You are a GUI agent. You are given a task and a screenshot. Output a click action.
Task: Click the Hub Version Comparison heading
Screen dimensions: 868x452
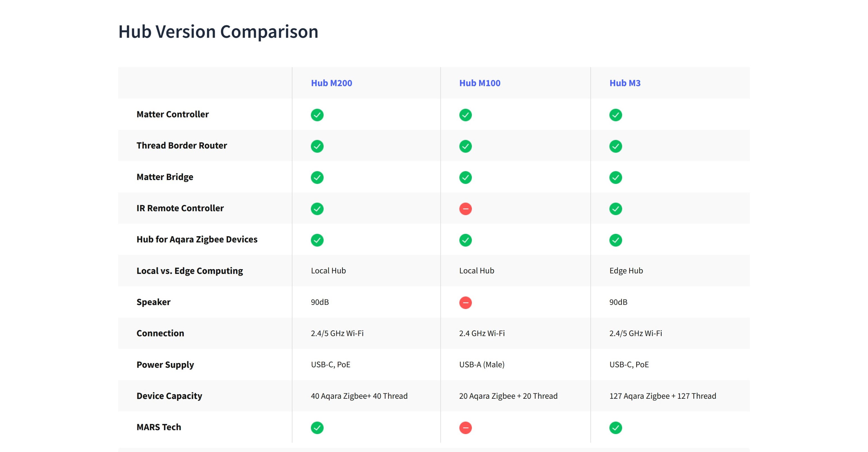218,32
